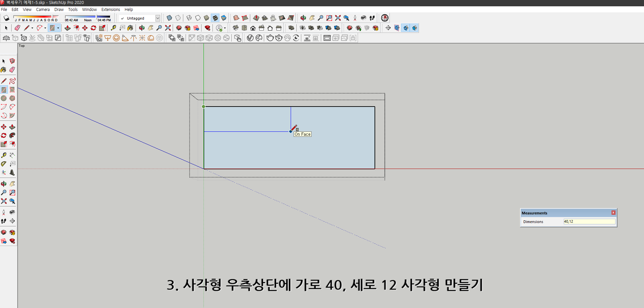Toggle the X-ray face style
The image size is (644, 308).
169,18
